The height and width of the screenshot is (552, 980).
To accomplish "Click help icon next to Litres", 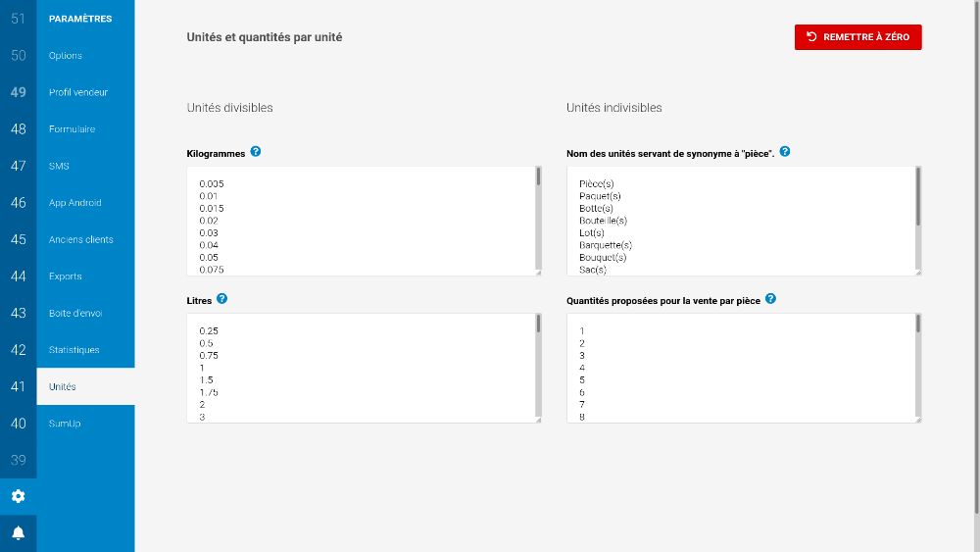I will pos(222,298).
